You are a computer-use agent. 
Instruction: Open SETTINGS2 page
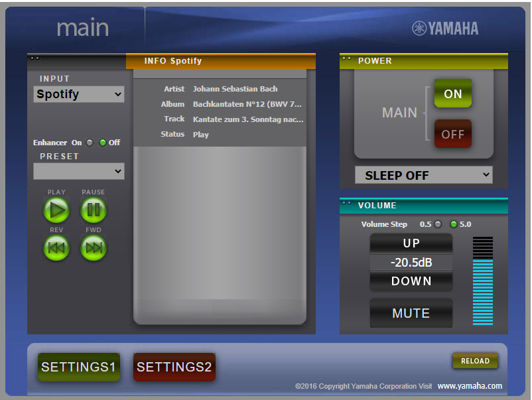[174, 367]
